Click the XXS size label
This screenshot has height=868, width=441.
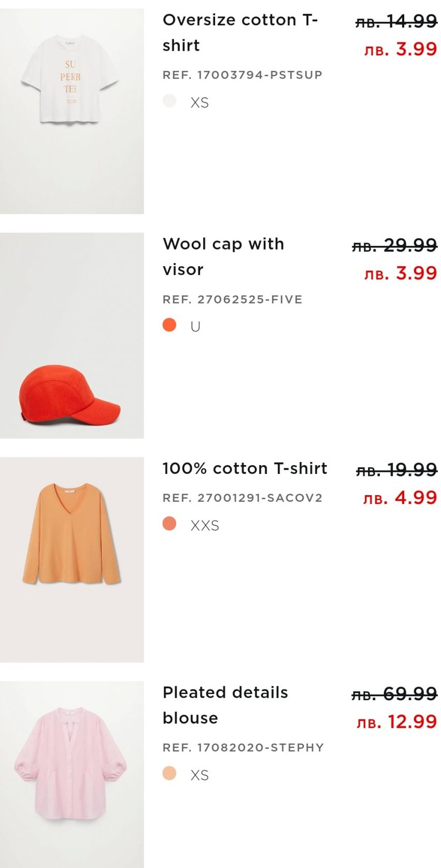click(205, 526)
